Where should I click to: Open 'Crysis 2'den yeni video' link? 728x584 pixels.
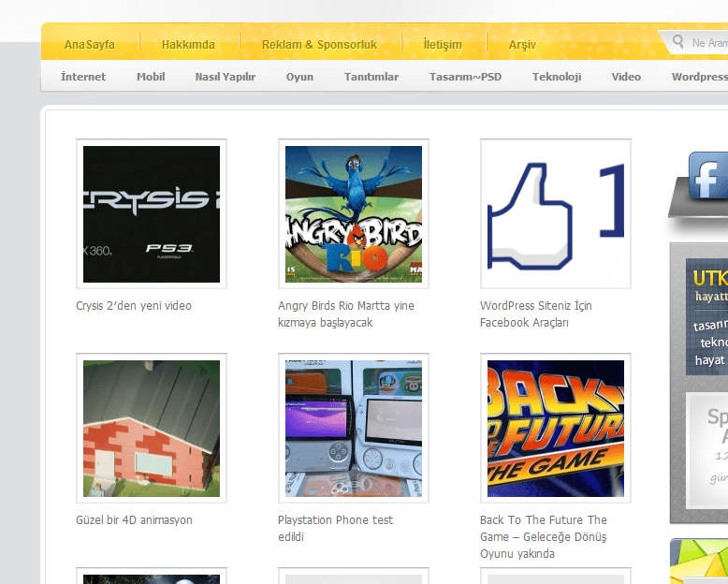134,306
